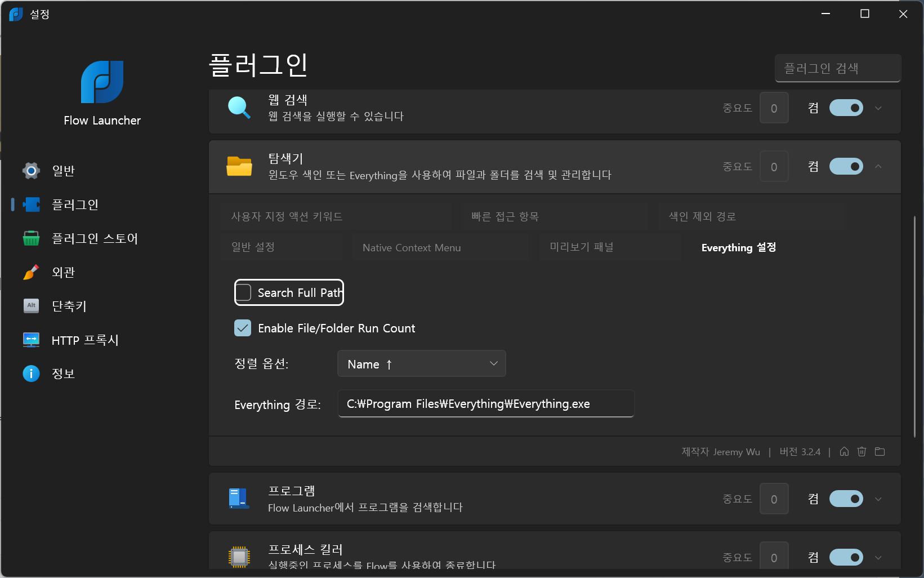Collapse the 탐색기 plugin panel chevron
Image resolution: width=924 pixels, height=578 pixels.
(878, 167)
